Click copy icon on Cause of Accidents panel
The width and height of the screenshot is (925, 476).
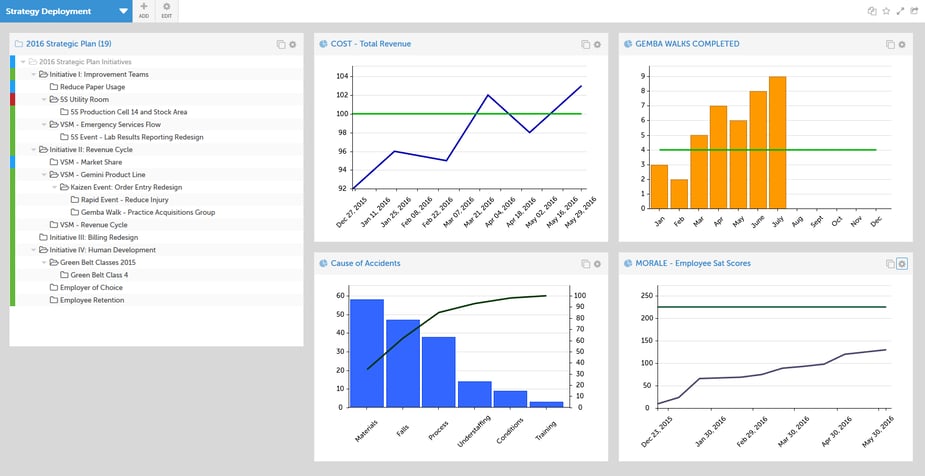585,264
